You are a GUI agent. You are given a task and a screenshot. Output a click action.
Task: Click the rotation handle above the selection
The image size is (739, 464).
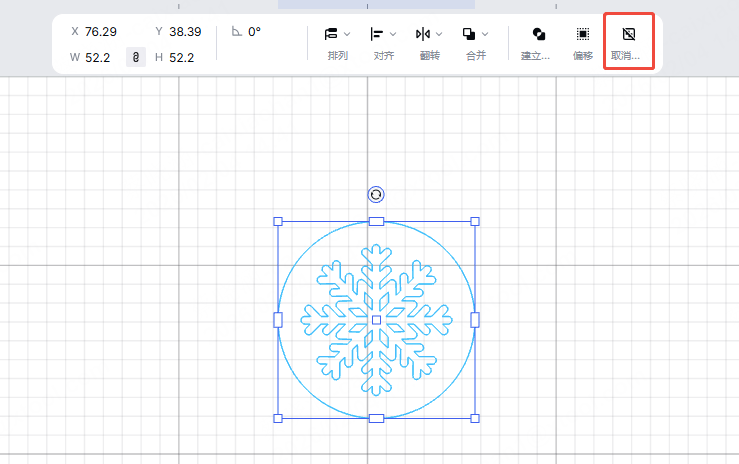point(376,194)
